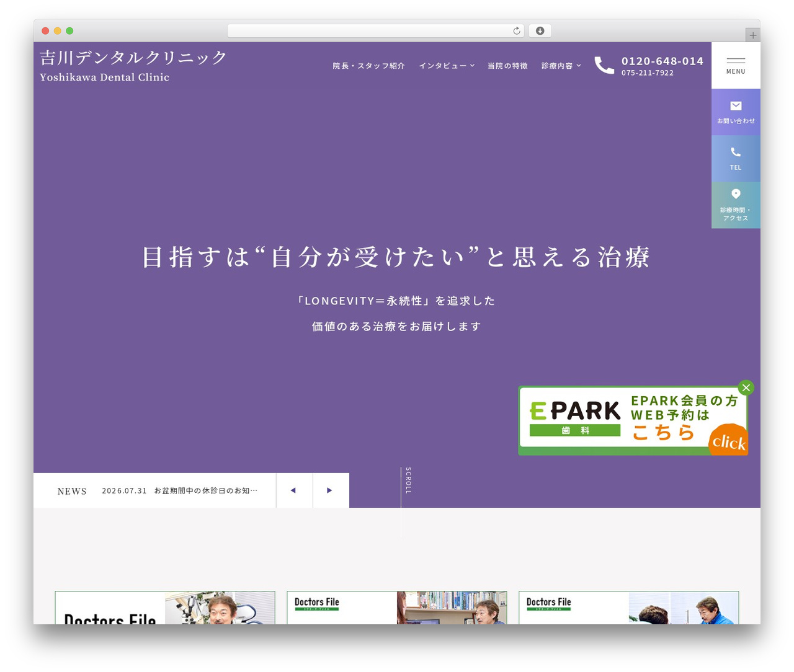The width and height of the screenshot is (794, 672).
Task: Open the right Doctors File thumbnail with blue shirt
Action: click(629, 608)
